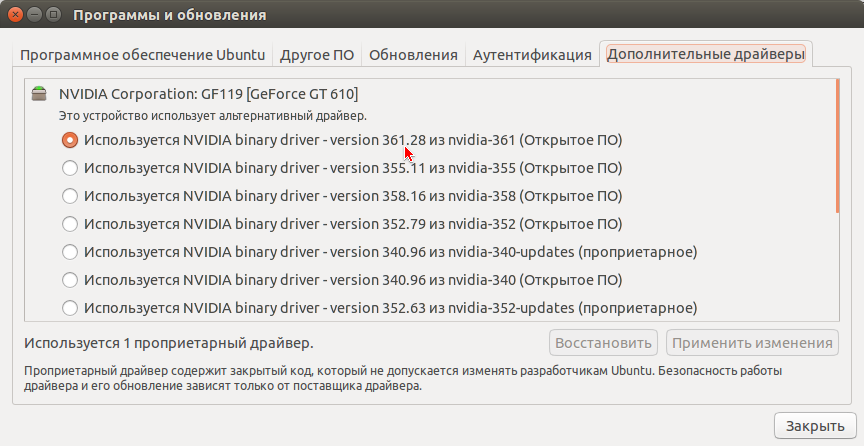Switch to the Другое ПО tab
The width and height of the screenshot is (864, 446).
point(317,55)
